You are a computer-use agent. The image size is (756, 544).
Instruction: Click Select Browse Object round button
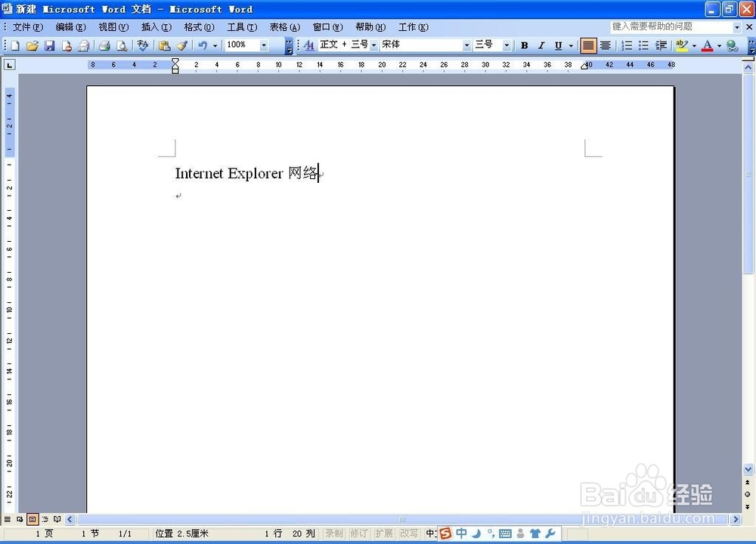tap(748, 494)
